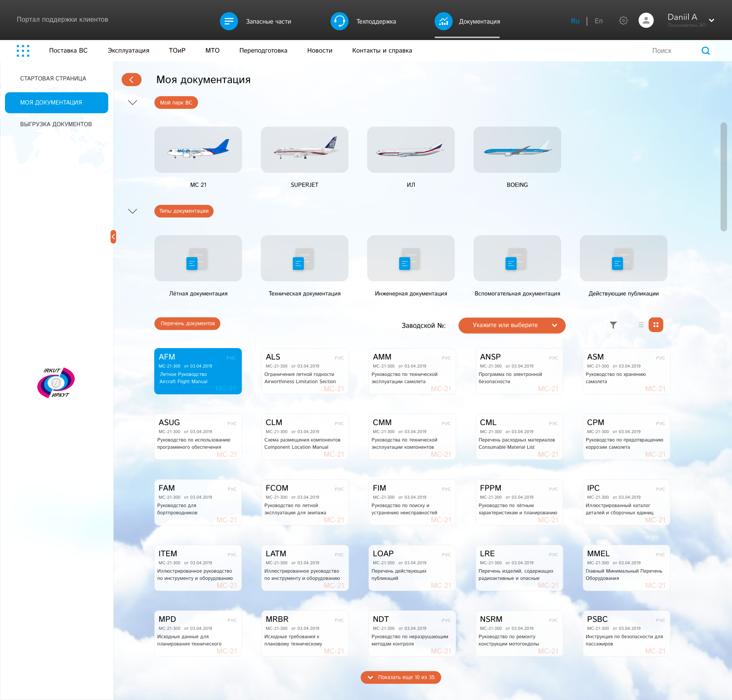This screenshot has height=700, width=732.
Task: Open the Поставка ВС menu
Action: [68, 51]
